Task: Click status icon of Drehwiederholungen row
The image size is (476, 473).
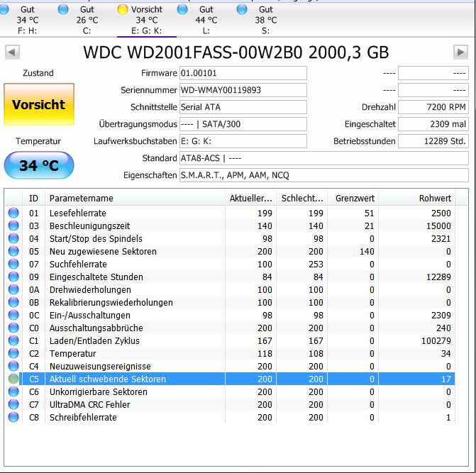Action: 13,289
